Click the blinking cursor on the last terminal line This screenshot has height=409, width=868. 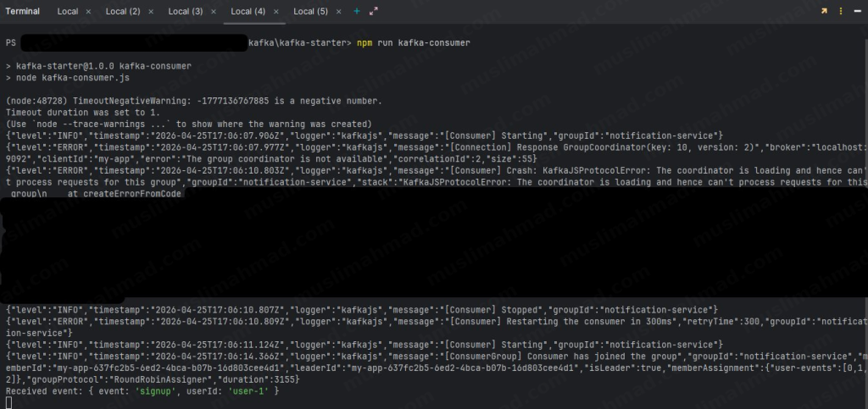(8, 402)
